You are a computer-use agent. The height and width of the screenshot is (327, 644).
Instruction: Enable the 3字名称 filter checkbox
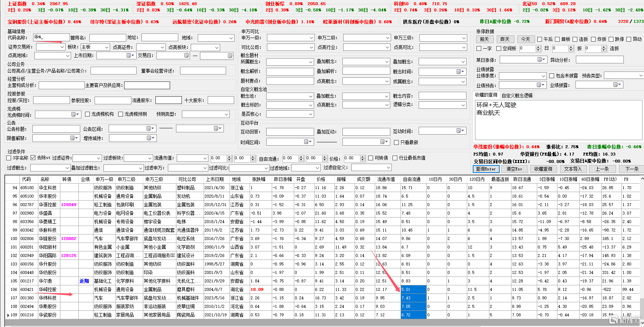click(x=9, y=158)
